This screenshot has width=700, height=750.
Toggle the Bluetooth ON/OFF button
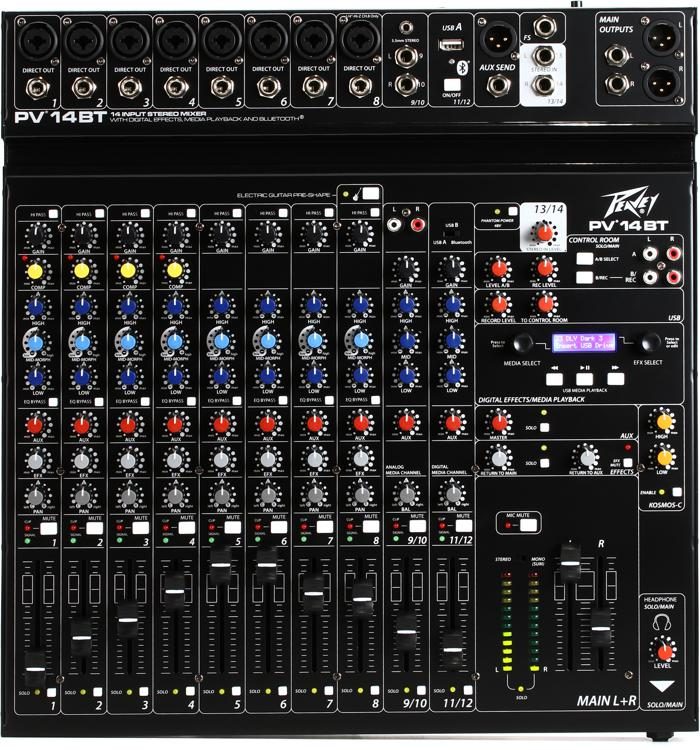[x=452, y=85]
